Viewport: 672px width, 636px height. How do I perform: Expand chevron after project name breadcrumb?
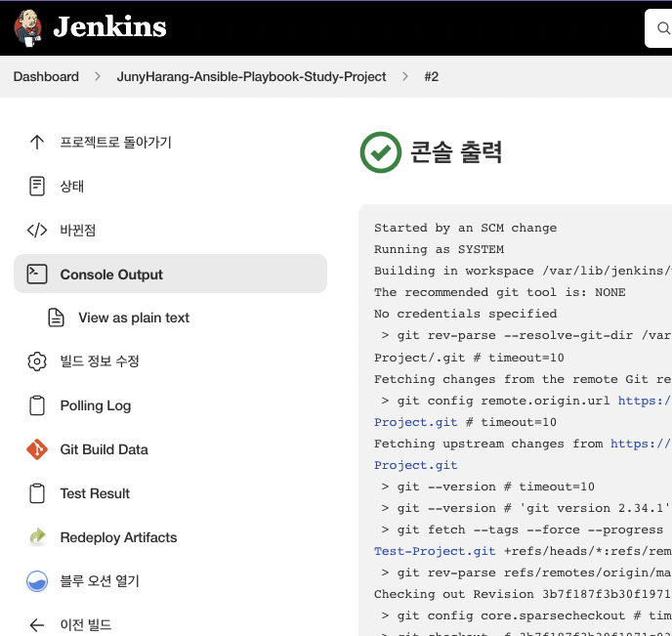(x=405, y=77)
